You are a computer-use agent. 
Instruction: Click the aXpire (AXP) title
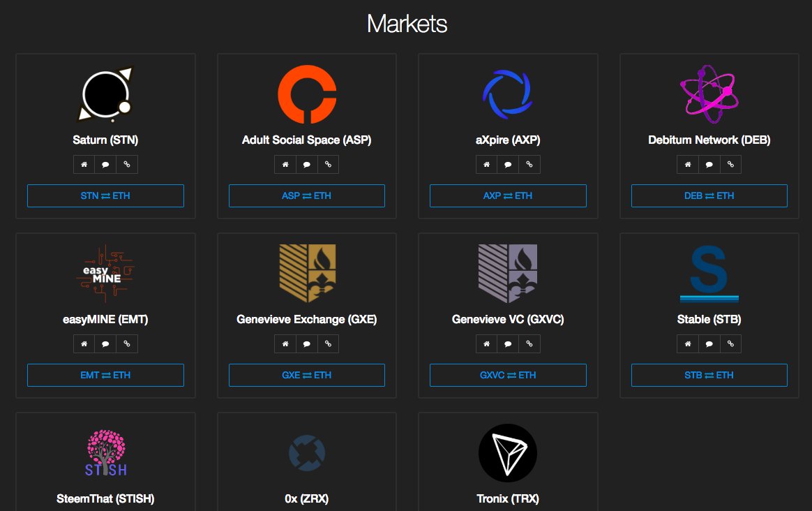(x=508, y=140)
